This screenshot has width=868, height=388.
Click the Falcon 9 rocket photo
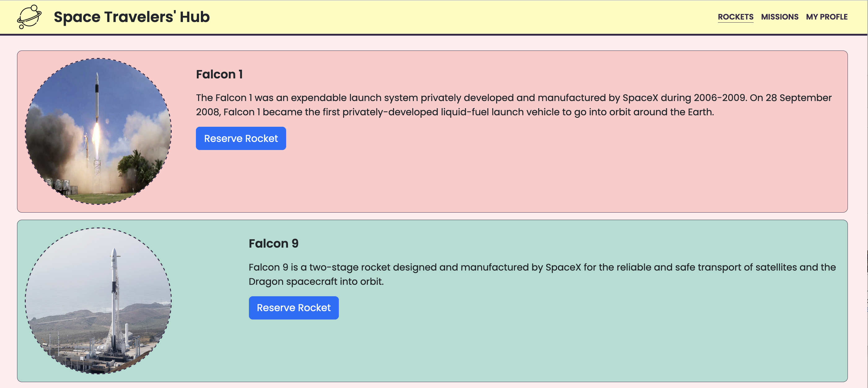(98, 300)
